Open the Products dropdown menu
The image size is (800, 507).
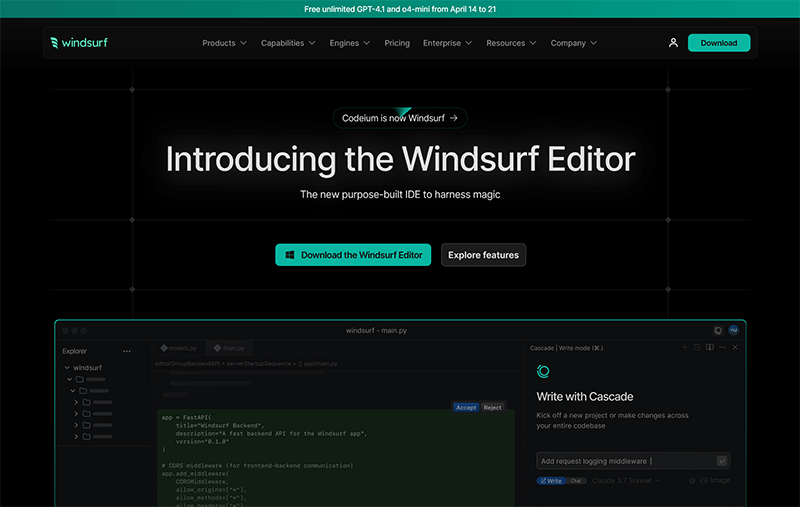(x=224, y=43)
